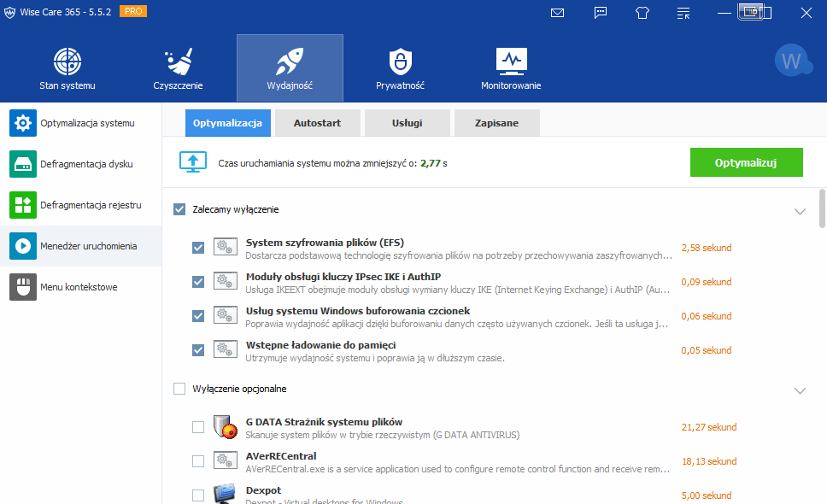The width and height of the screenshot is (827, 504).
Task: Collapse the Wyłączenie opcjonalne group
Action: [800, 390]
